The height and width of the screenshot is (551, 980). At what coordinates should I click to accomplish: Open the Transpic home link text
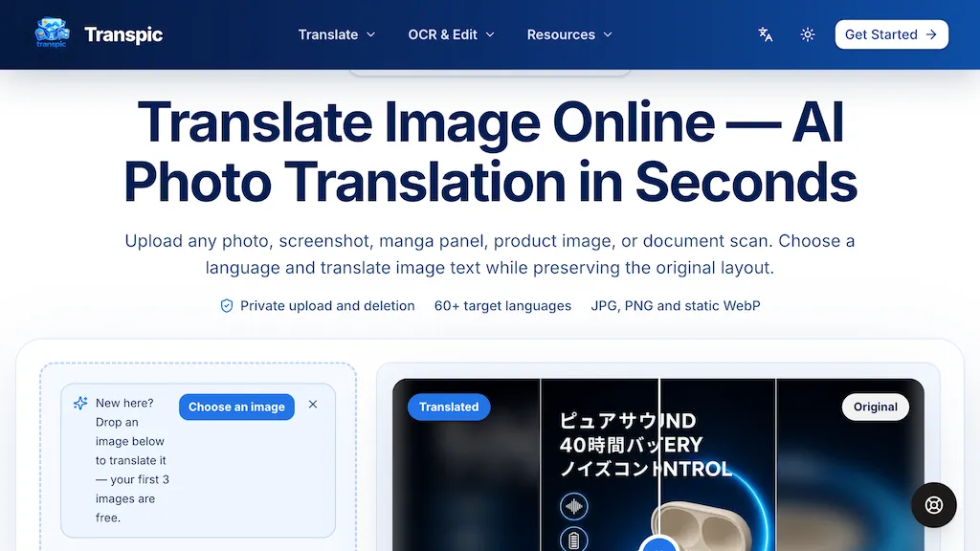click(123, 34)
